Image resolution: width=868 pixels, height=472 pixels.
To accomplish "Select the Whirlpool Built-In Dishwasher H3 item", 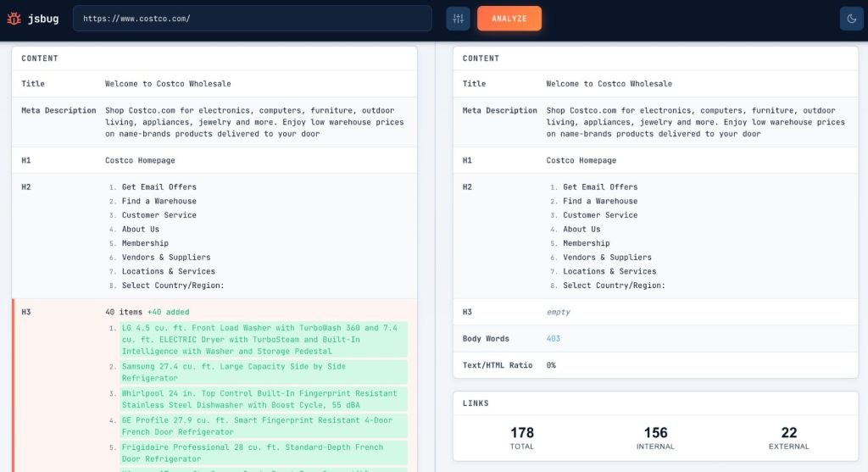I will point(264,399).
